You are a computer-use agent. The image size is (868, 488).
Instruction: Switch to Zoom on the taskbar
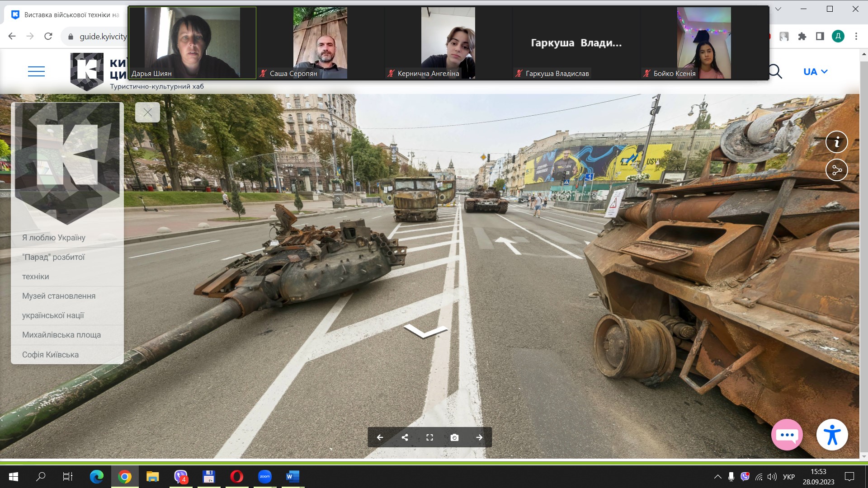click(x=264, y=476)
